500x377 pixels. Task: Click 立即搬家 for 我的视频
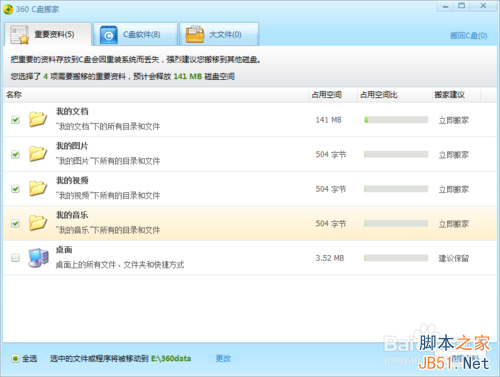(454, 189)
